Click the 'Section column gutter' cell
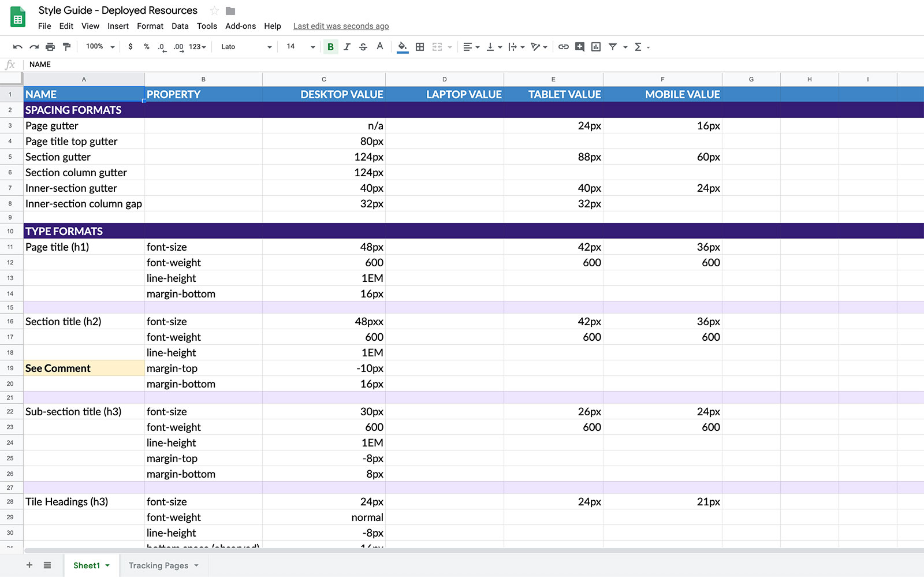 pyautogui.click(x=84, y=172)
